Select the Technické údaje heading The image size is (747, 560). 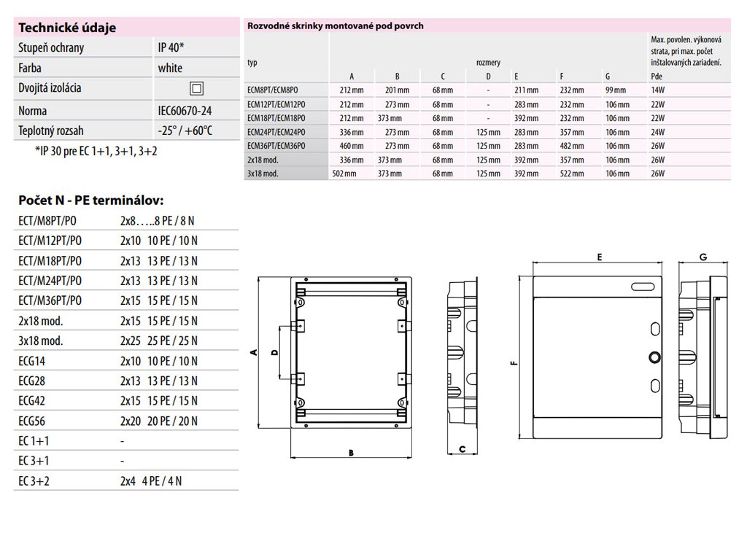click(x=68, y=28)
